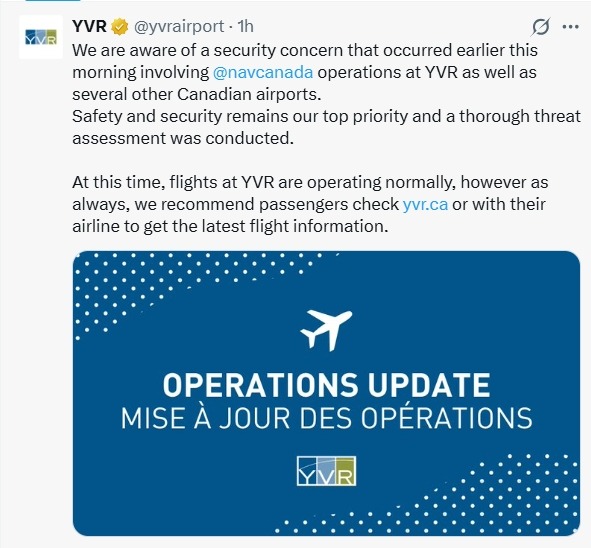Click the OPERATIONS UPDATE headline text
591x548 pixels.
click(326, 385)
